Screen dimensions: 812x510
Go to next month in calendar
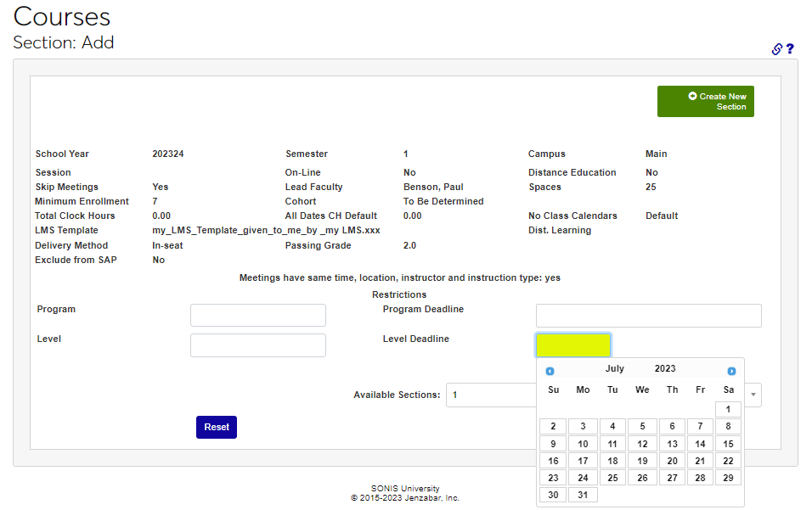tap(731, 371)
